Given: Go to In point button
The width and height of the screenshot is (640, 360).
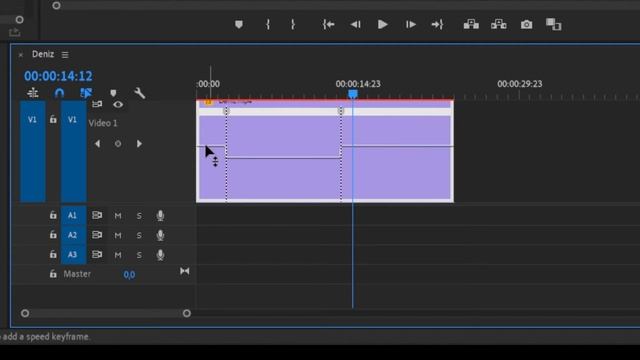Looking at the screenshot, I should [x=329, y=24].
